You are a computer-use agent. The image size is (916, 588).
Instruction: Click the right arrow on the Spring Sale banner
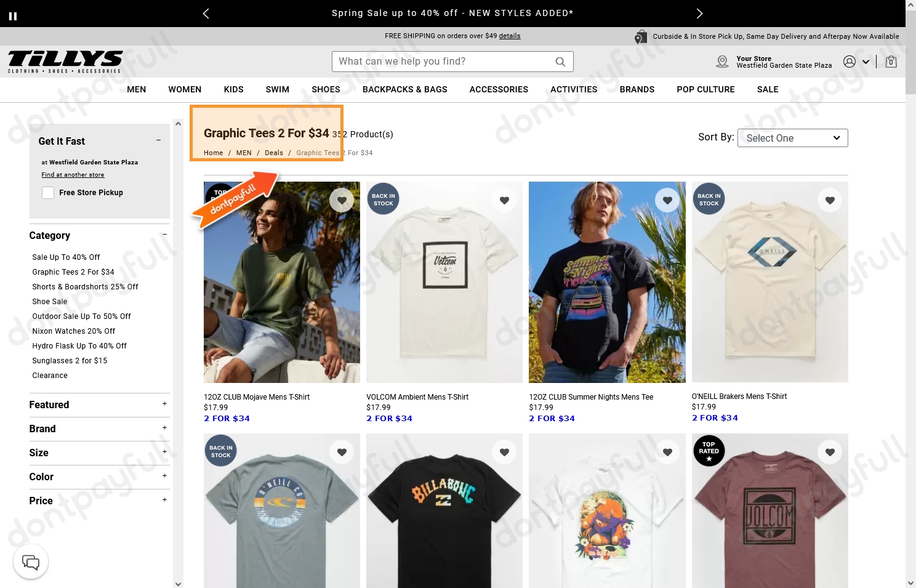pos(699,13)
